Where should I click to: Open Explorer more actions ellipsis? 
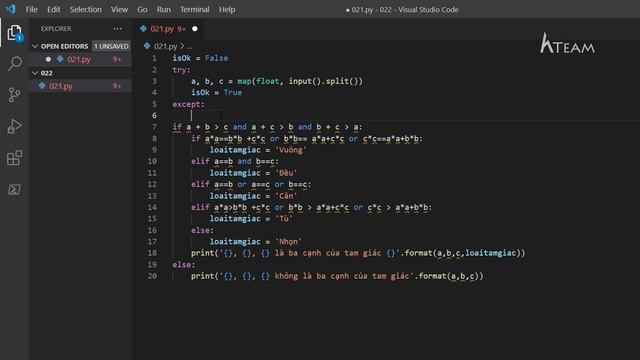[x=118, y=29]
